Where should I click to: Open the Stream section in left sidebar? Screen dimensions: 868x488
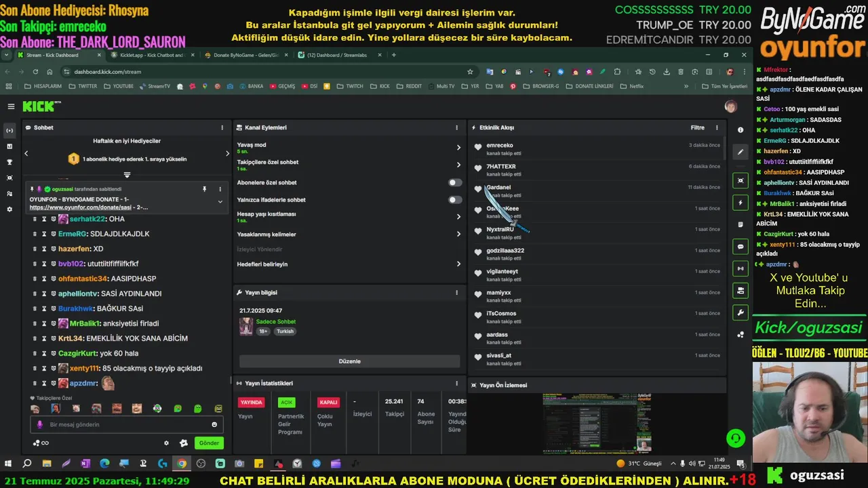click(9, 130)
